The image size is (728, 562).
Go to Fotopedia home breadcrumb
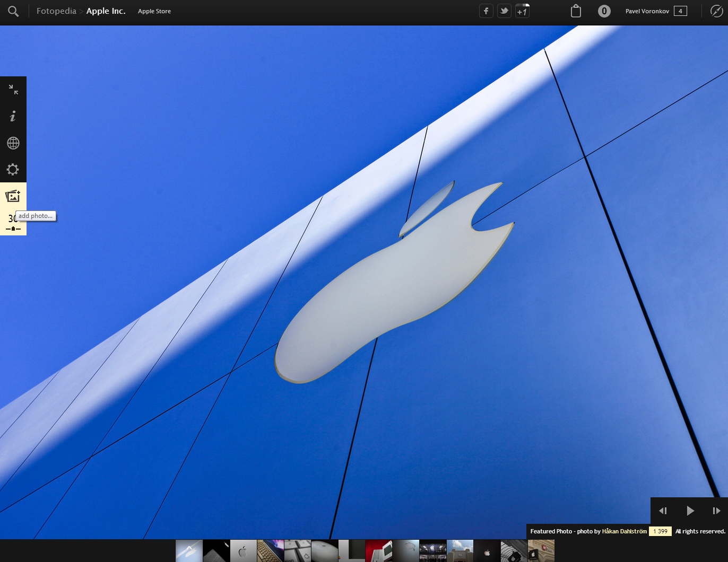point(56,11)
